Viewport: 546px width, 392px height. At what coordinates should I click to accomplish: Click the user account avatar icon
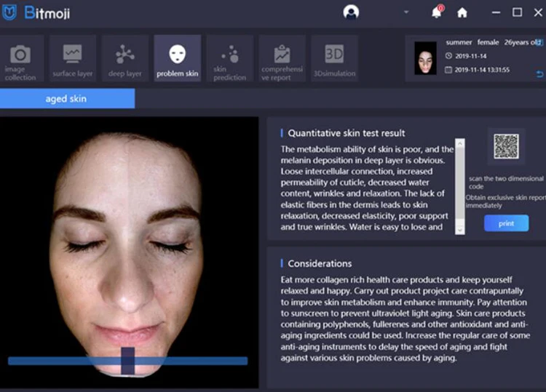pos(351,12)
